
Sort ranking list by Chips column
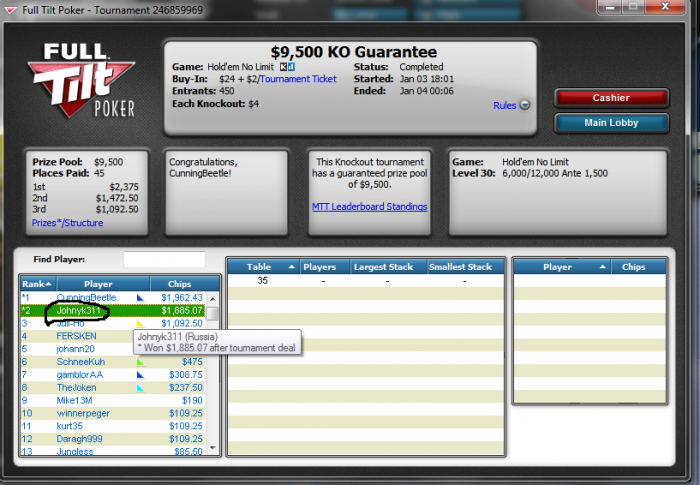point(184,284)
